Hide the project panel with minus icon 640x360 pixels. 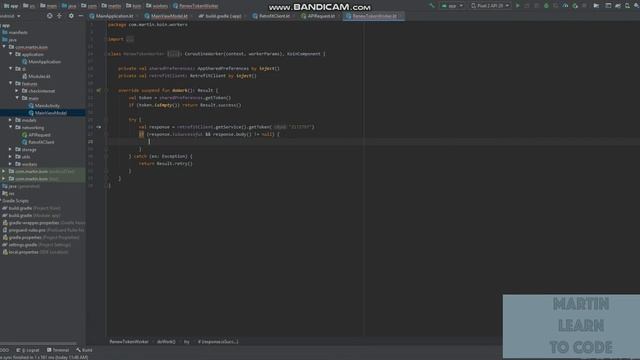tap(80, 16)
